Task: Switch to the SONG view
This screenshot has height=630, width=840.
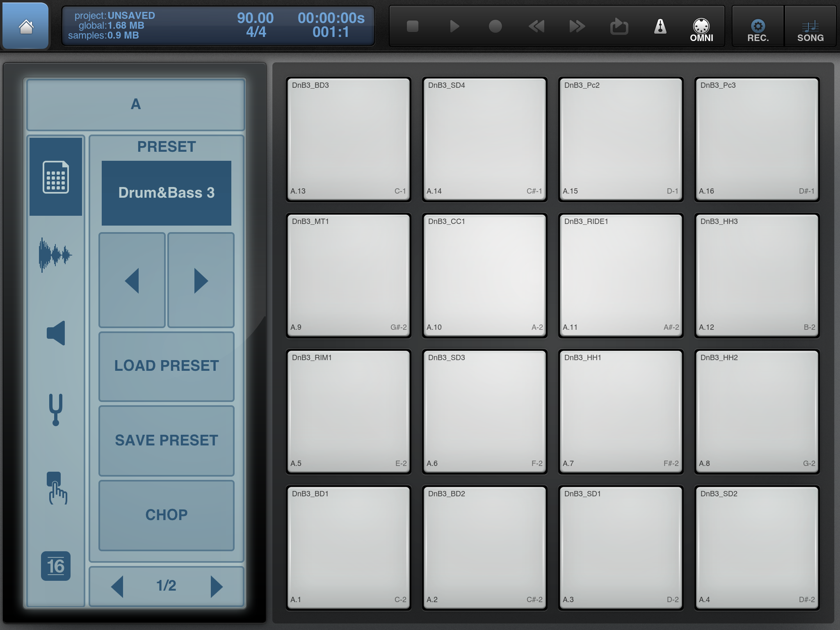Action: [810, 30]
